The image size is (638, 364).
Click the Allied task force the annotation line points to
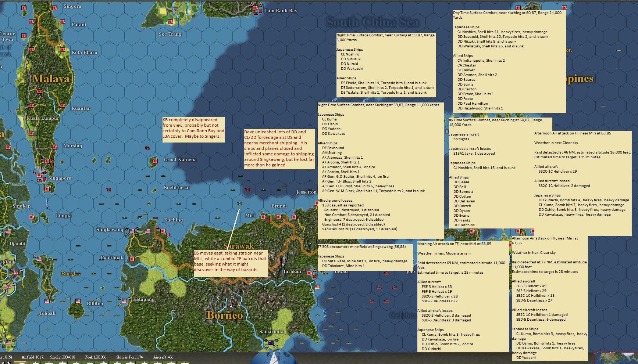240,203
